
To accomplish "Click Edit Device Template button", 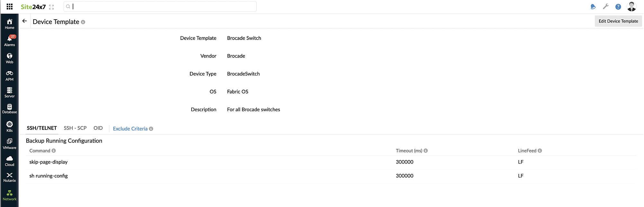I will [618, 21].
